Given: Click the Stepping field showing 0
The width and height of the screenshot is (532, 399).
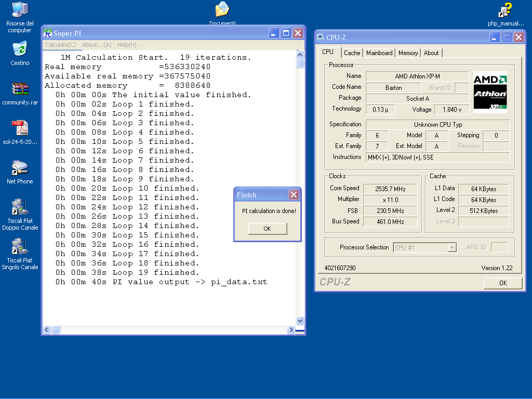Looking at the screenshot, I should coord(496,136).
